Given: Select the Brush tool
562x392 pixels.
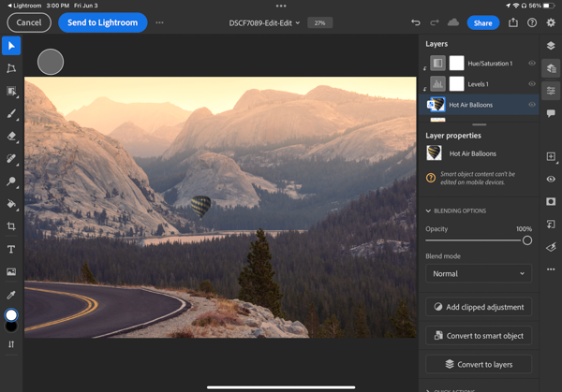Looking at the screenshot, I should (11, 114).
